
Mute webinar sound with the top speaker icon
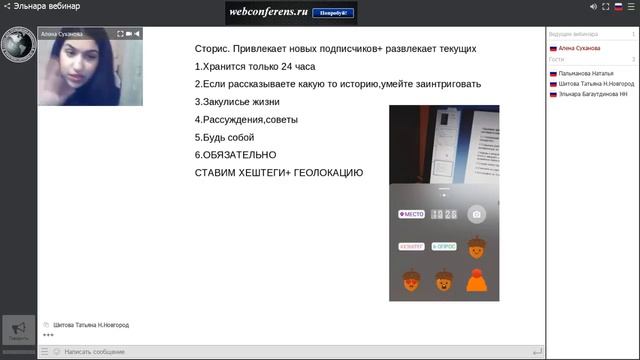(x=593, y=7)
